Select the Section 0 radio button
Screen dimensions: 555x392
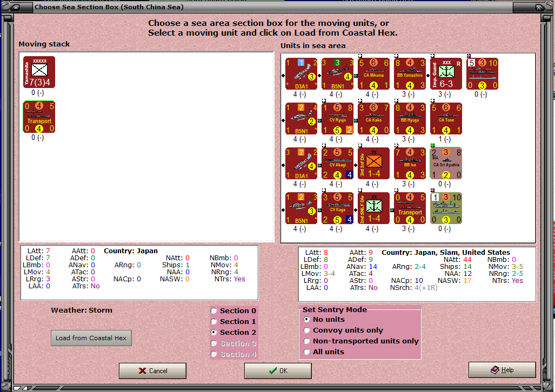pos(215,310)
